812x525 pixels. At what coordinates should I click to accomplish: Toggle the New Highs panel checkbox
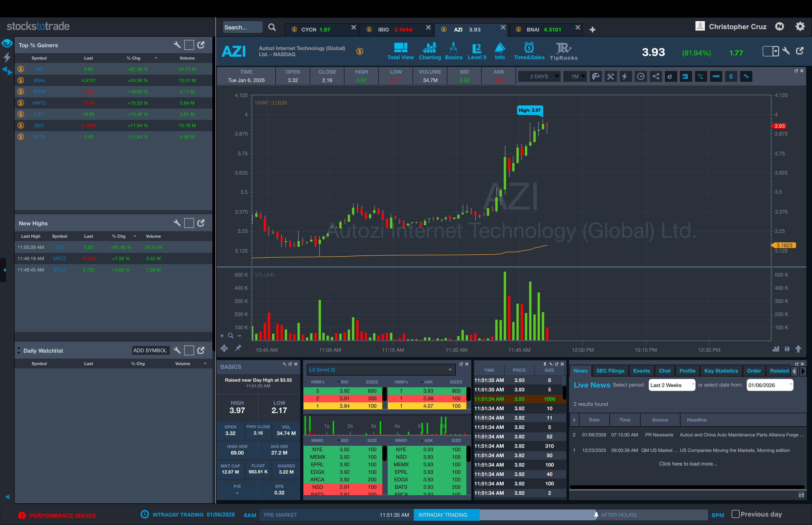[189, 223]
